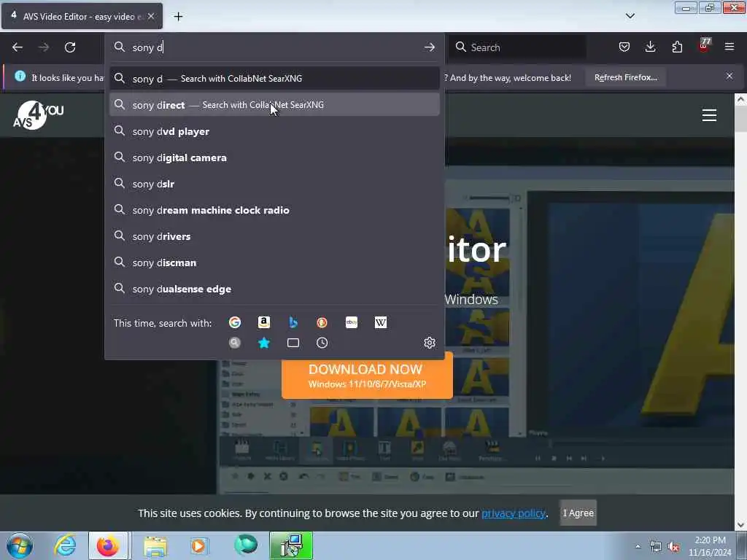The height and width of the screenshot is (560, 747).
Task: Search this time with eBay
Action: click(x=352, y=322)
